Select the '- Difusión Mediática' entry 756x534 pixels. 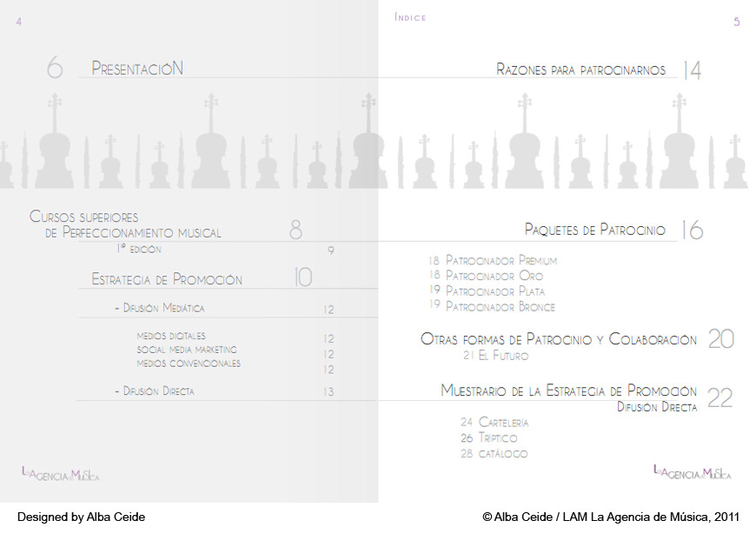(x=160, y=308)
